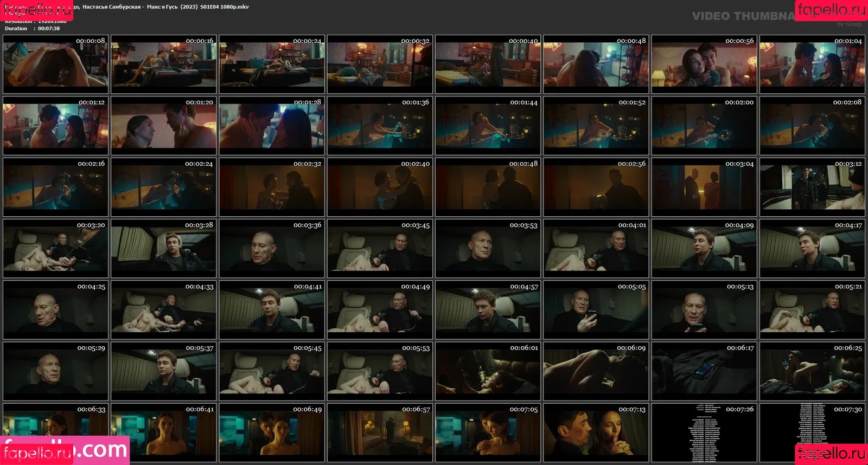Pick the frame marked 00:02:08

point(812,126)
